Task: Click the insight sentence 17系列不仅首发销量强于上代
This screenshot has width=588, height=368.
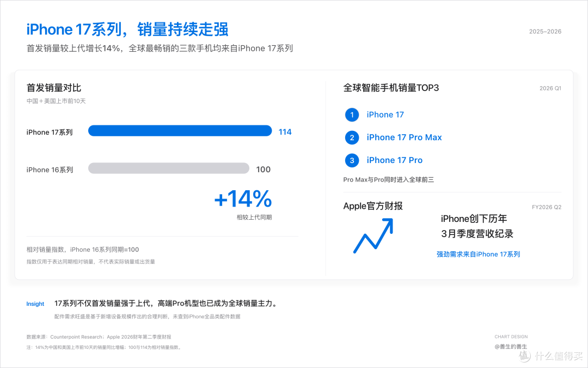Action: coord(167,304)
